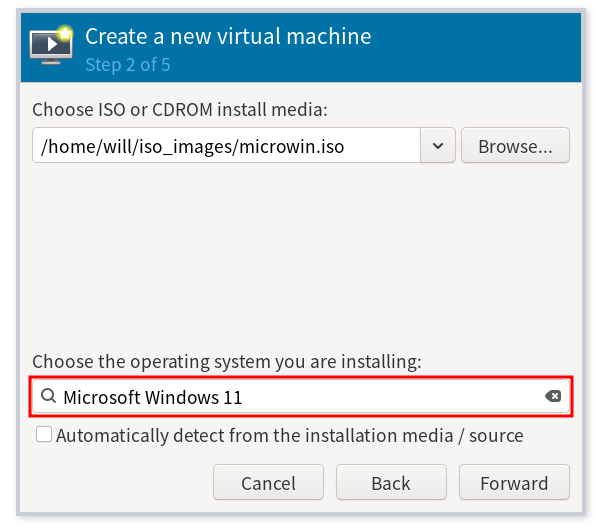Go to the next step with Forward
Viewport: 606px width, 530px height.
pos(514,483)
